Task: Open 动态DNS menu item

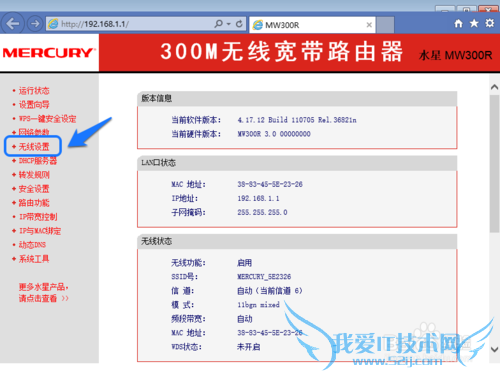Action: [32, 245]
